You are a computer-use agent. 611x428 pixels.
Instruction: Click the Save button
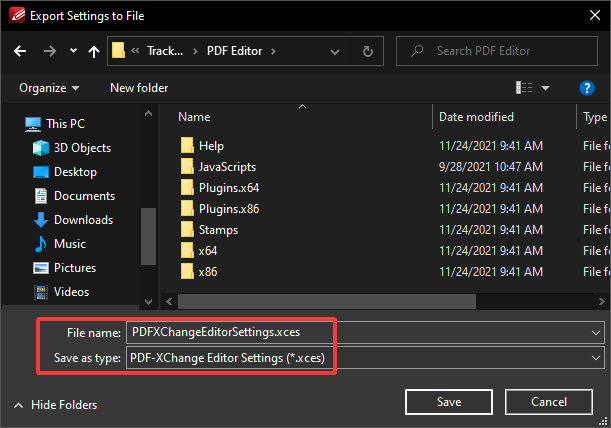click(x=449, y=402)
